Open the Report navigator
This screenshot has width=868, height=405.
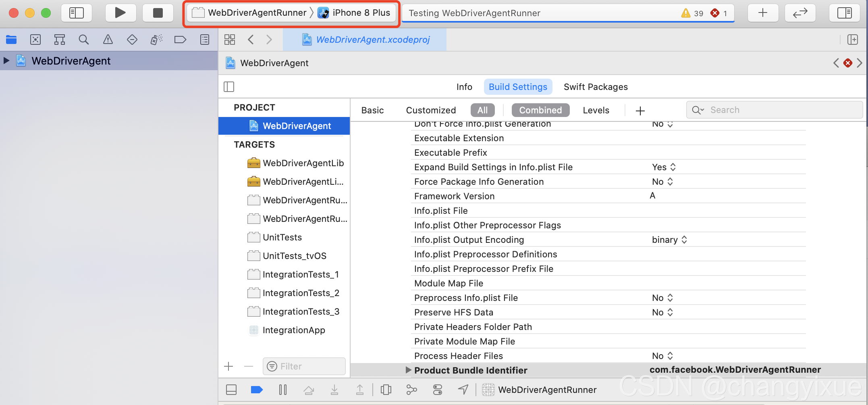205,40
